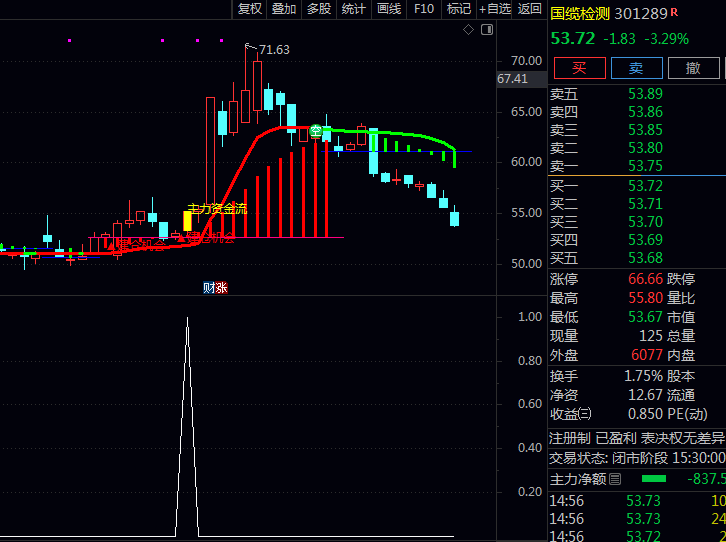
Task: Click the first magenta dot marker at the chart top
Action: (x=69, y=41)
